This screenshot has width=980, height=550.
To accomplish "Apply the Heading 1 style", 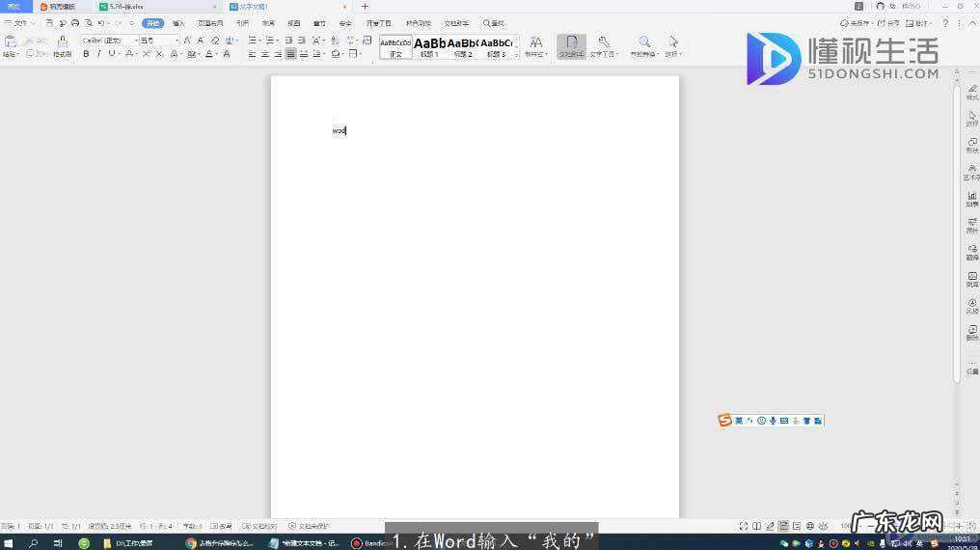I will point(430,45).
